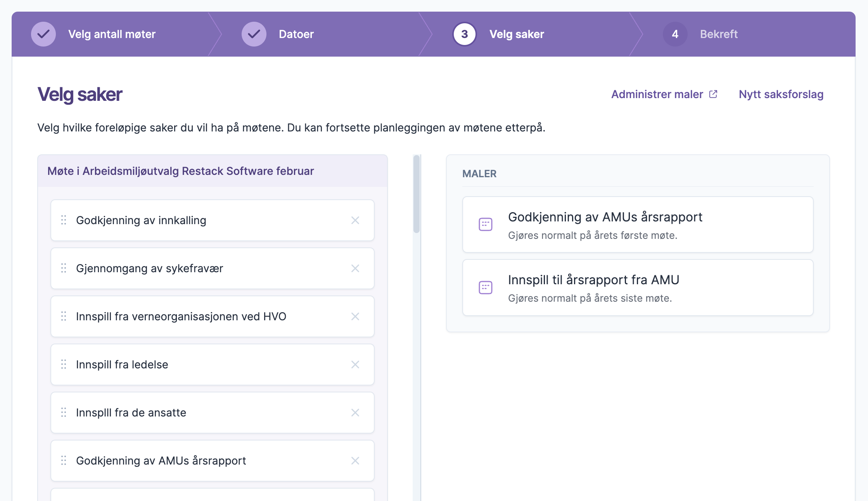Remove Godkjenning av innkalling with its X icon
This screenshot has width=868, height=501.
(355, 220)
